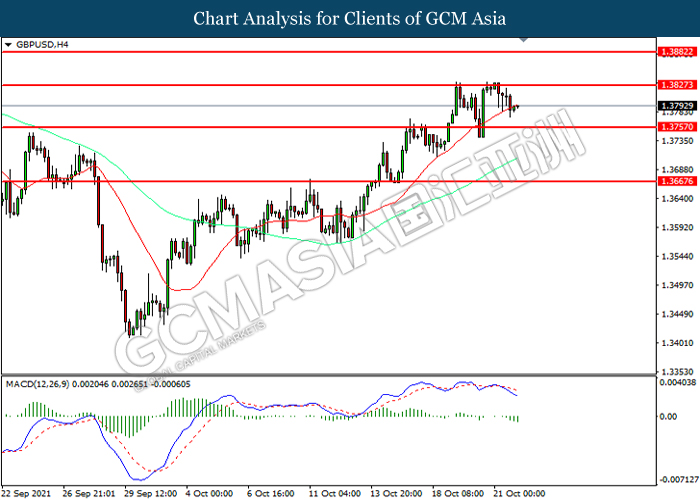
Task: Click the 21 Oct 00:00 time label
Action: coord(520,494)
